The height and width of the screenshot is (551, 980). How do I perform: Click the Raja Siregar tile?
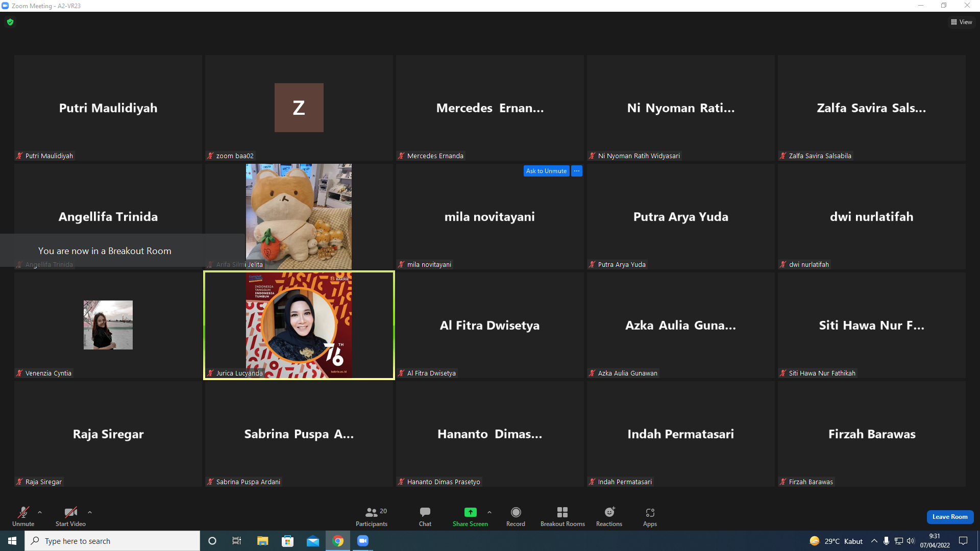108,434
